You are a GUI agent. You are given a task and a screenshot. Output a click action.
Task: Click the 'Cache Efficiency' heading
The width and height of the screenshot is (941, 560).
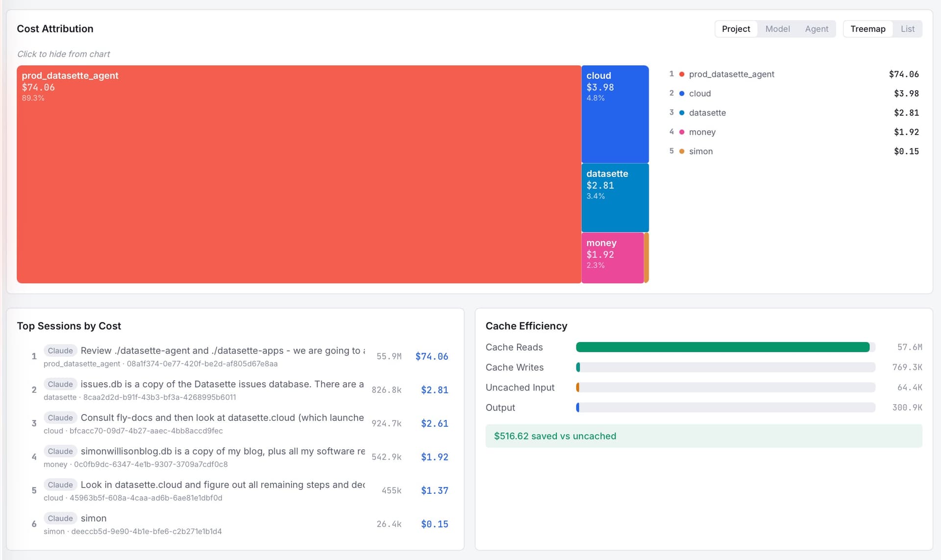pos(526,326)
